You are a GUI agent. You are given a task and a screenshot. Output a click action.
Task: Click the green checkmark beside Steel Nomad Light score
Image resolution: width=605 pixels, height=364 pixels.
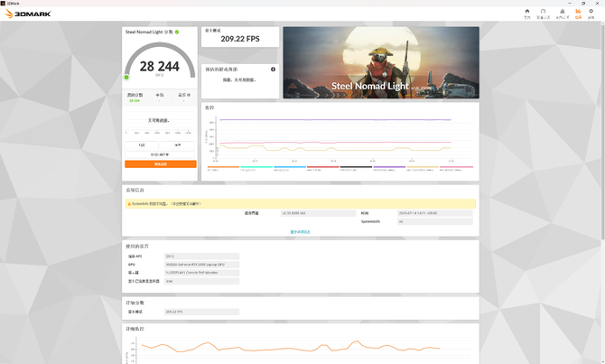pyautogui.click(x=177, y=32)
